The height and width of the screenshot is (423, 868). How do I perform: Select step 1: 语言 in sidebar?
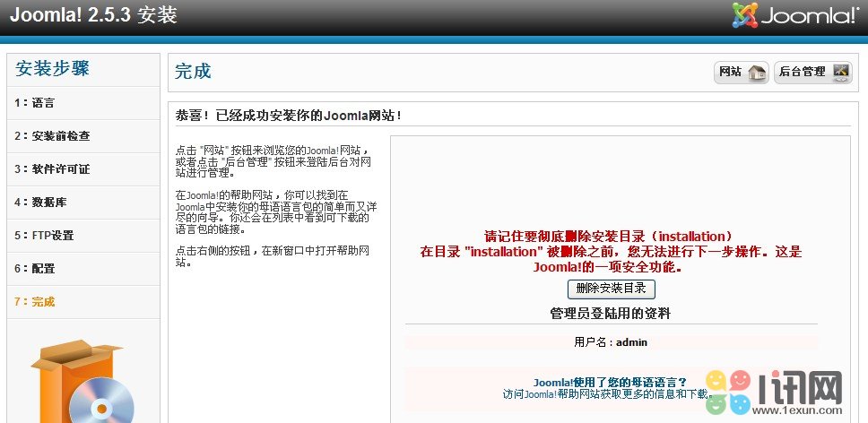[x=35, y=103]
